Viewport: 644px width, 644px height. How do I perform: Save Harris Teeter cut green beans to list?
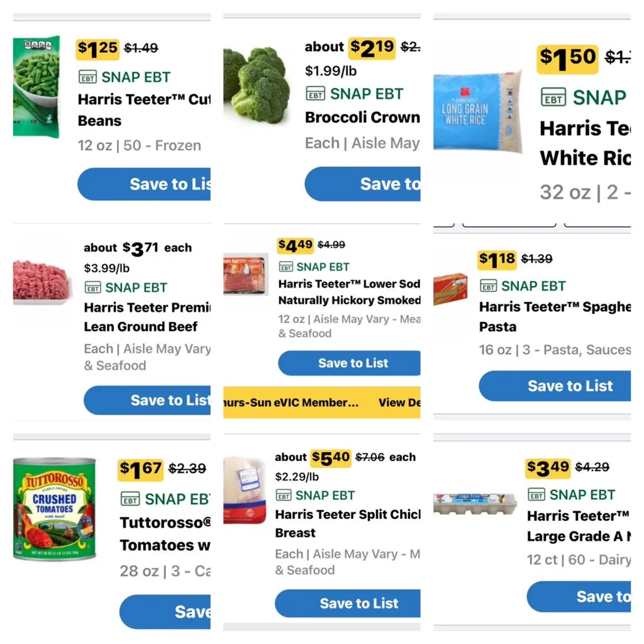(145, 184)
